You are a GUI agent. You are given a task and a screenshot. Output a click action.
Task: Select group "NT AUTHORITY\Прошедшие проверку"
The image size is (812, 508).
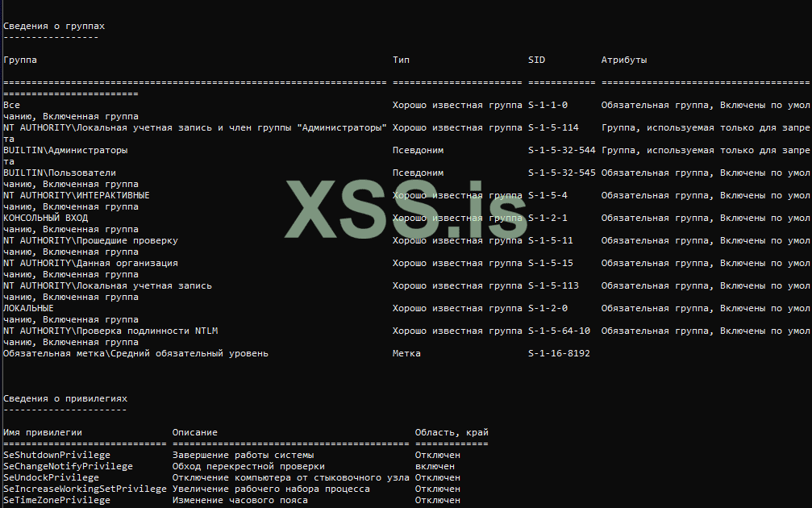point(90,241)
